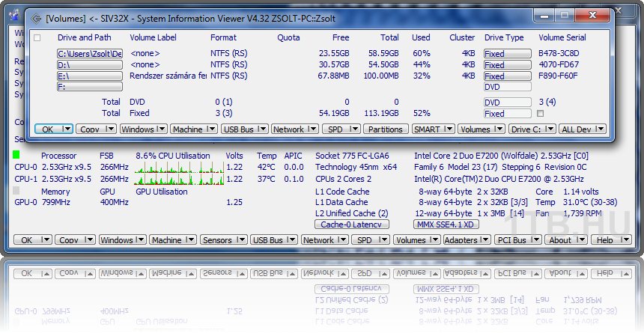Click the 42°C CPU-0 temperature value
The width and height of the screenshot is (644, 333).
tap(267, 167)
